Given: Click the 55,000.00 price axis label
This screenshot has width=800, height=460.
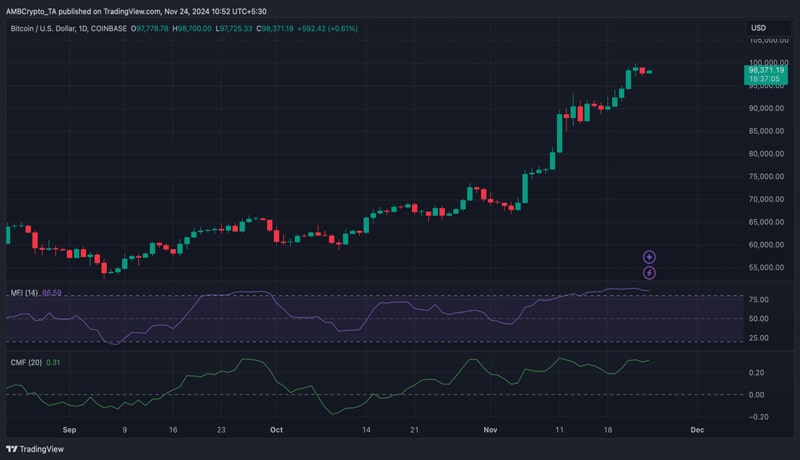Looking at the screenshot, I should [766, 267].
